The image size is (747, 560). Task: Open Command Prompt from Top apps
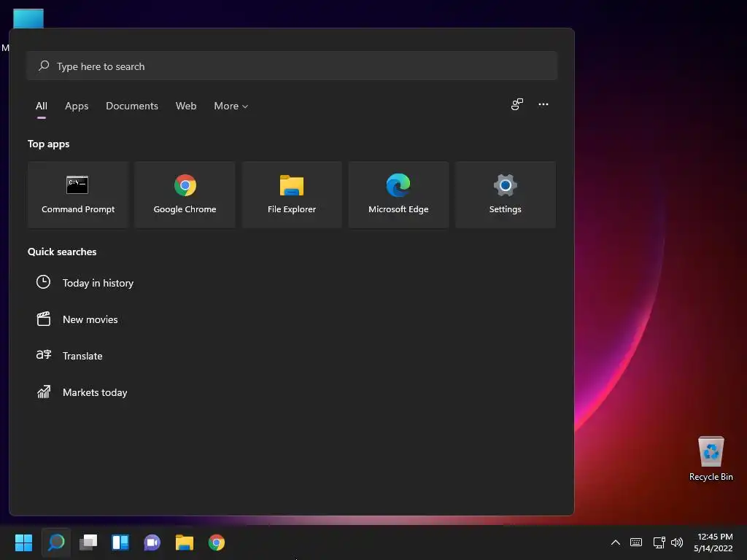[x=77, y=194]
